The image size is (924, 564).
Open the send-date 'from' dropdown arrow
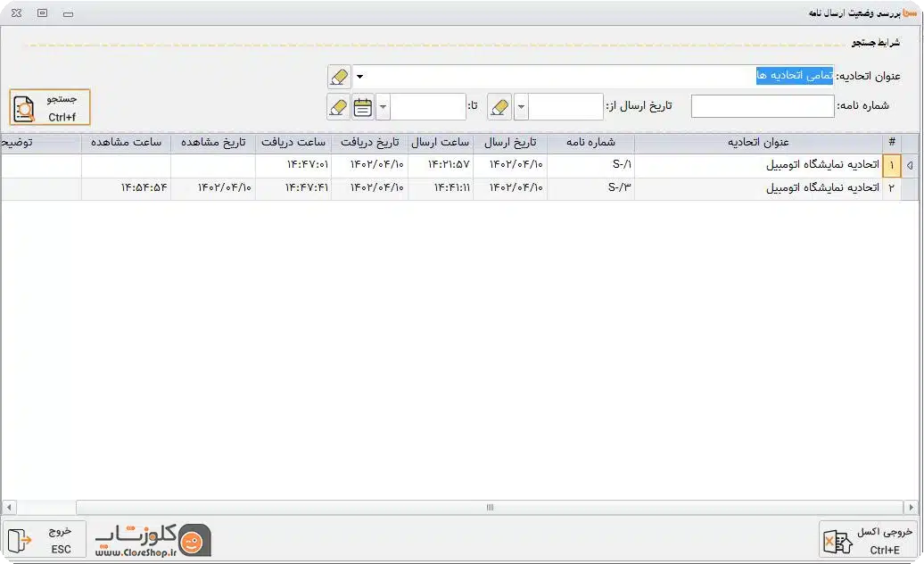[x=521, y=107]
